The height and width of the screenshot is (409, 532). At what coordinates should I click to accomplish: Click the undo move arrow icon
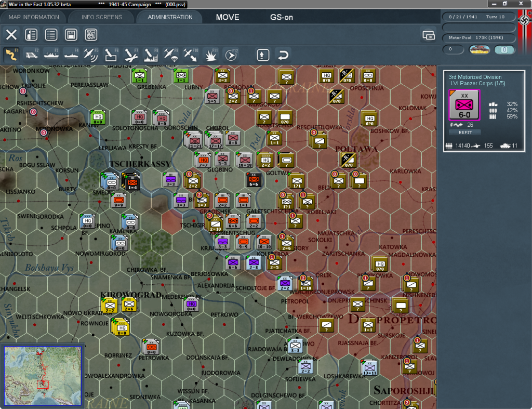pyautogui.click(x=283, y=55)
